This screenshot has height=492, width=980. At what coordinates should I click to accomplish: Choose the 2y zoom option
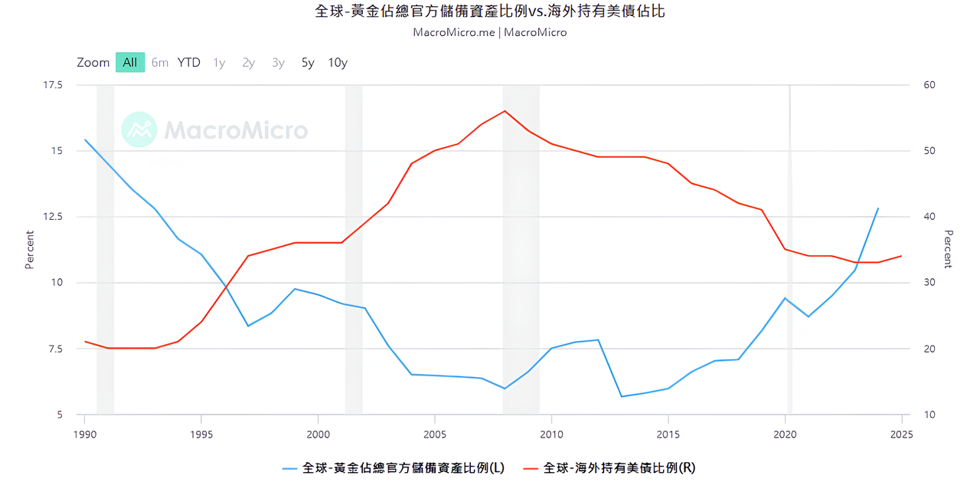tap(248, 63)
